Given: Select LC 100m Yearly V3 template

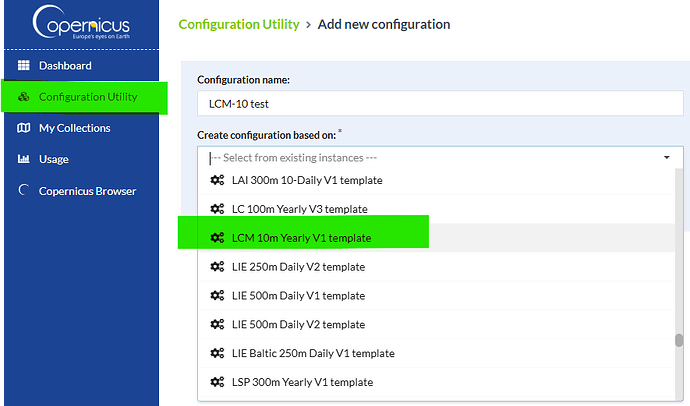Looking at the screenshot, I should (x=299, y=209).
